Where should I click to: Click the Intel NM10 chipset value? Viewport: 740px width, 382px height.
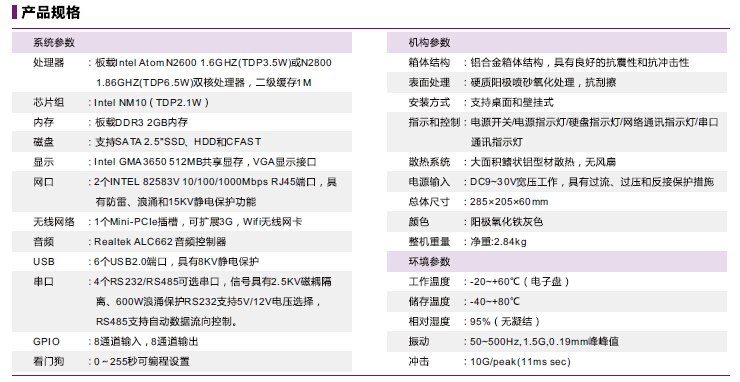(x=151, y=102)
